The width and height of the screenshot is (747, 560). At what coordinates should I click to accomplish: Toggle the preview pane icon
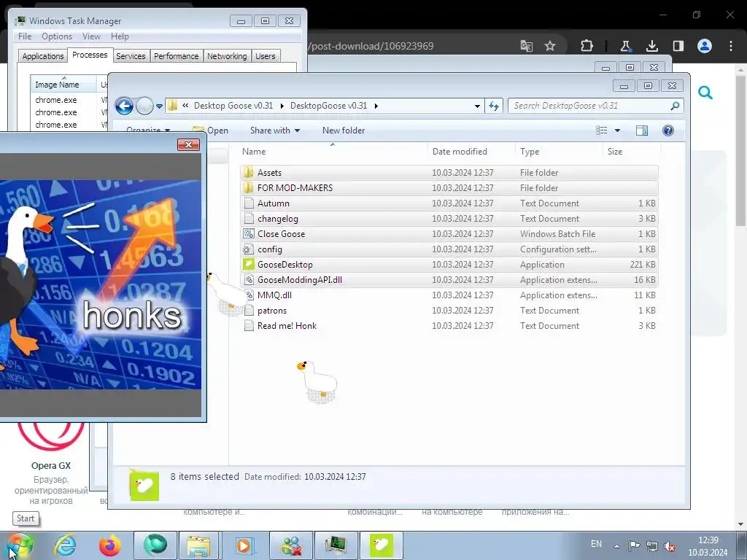(x=642, y=131)
